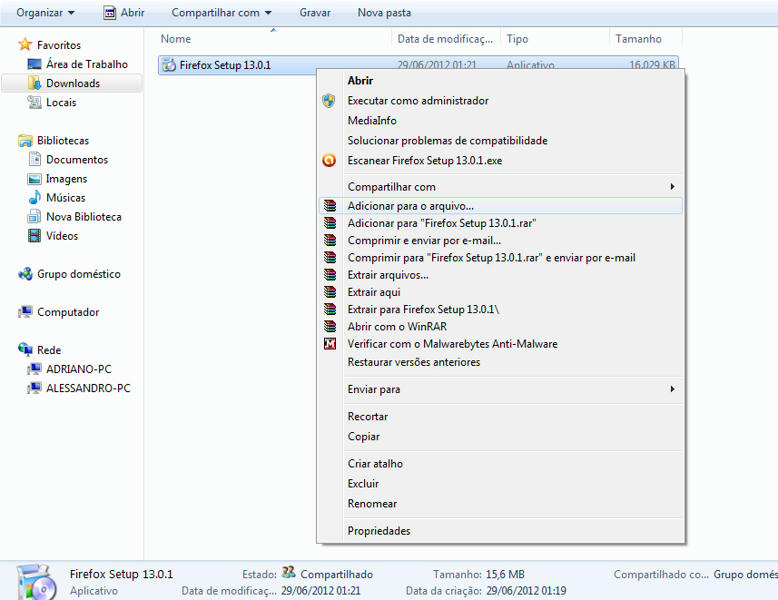Choose Extrair arquivos... option
Image resolution: width=778 pixels, height=600 pixels.
[x=502, y=275]
